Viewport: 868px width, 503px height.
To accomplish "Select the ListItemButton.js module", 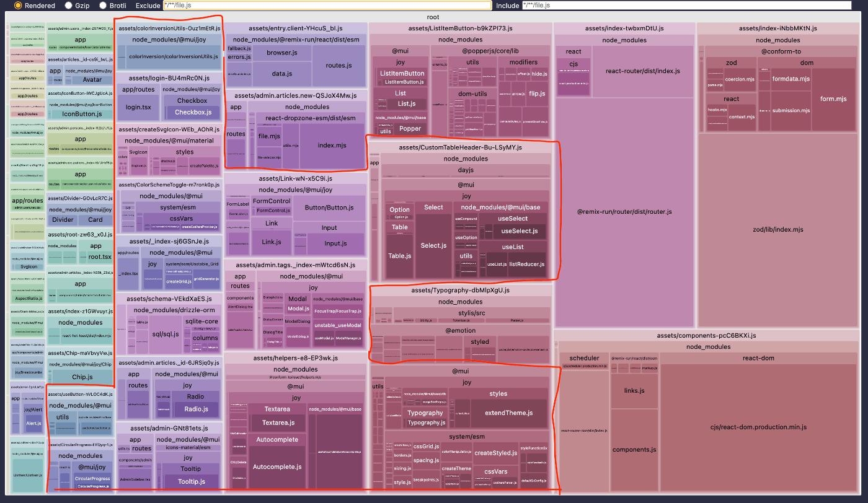I will pos(404,82).
